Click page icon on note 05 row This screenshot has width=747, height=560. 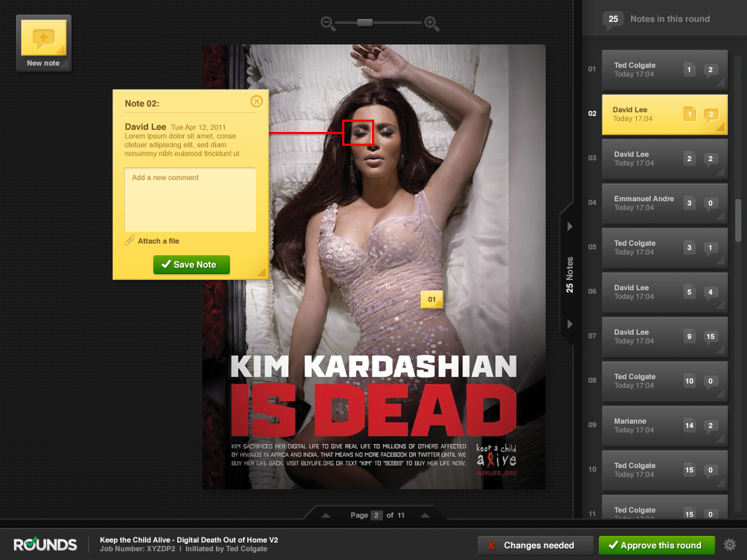click(689, 247)
